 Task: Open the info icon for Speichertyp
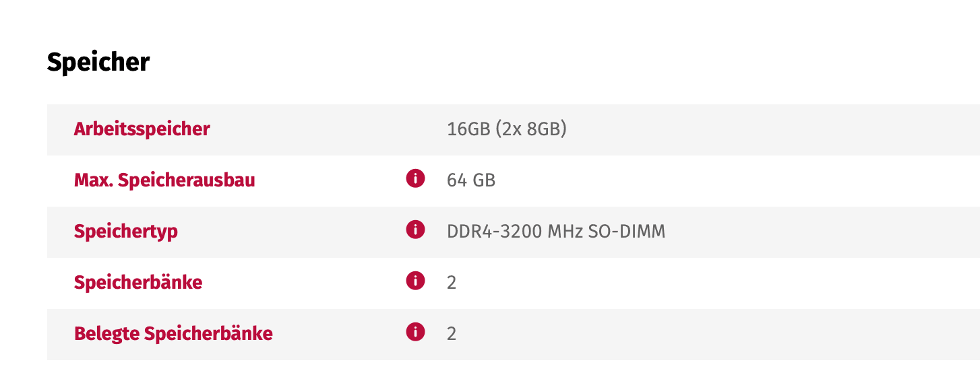(415, 230)
